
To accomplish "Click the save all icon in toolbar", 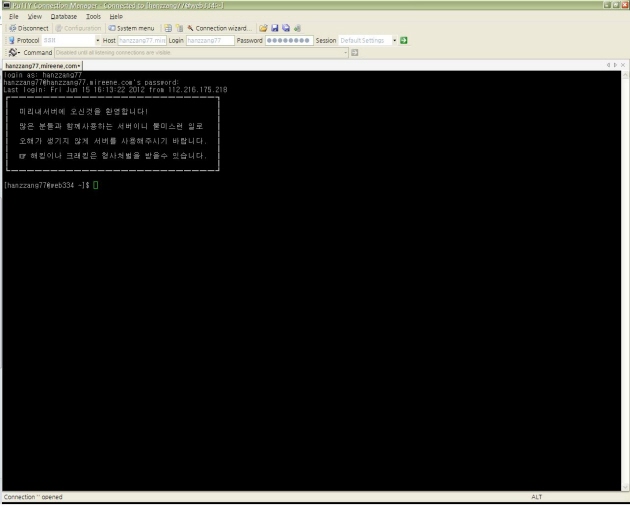I will tap(285, 28).
